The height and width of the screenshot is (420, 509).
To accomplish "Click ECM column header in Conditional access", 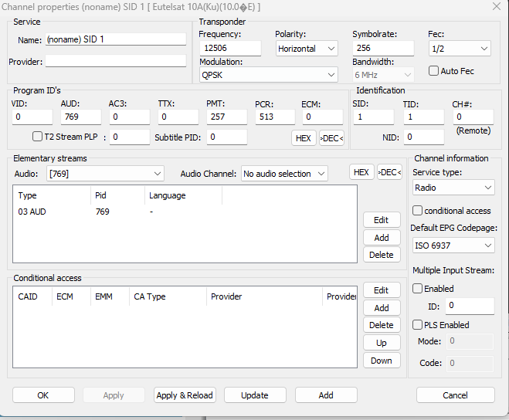I will [x=71, y=296].
